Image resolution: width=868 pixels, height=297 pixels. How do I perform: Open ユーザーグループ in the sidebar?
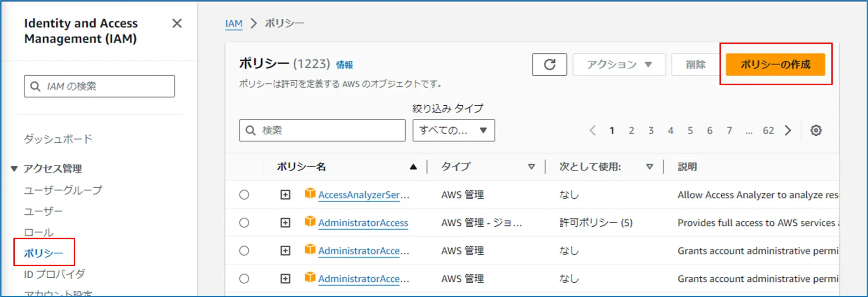pos(63,190)
